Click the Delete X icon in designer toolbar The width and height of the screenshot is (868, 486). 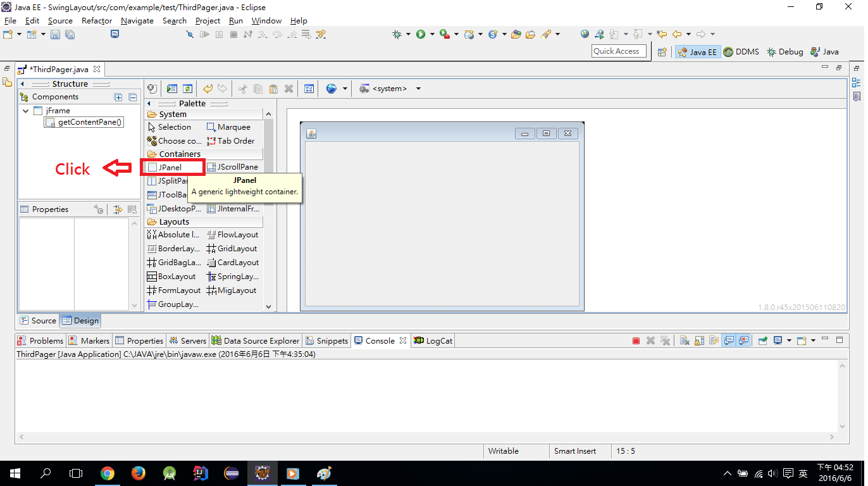(288, 89)
